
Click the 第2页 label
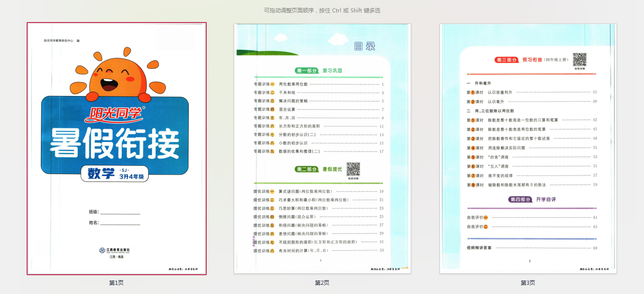tap(322, 283)
